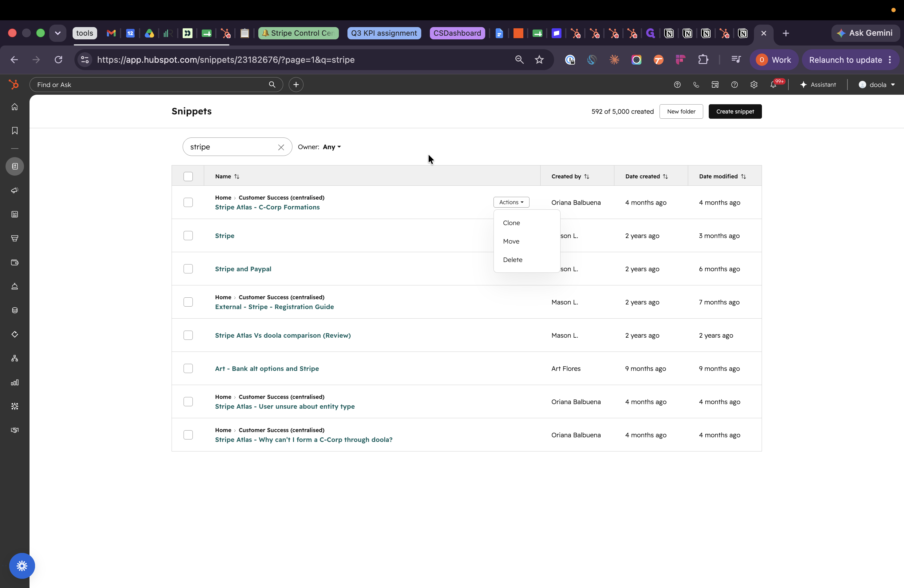The width and height of the screenshot is (904, 588).
Task: Check the User unsure about entity type checkbox
Action: tap(188, 402)
